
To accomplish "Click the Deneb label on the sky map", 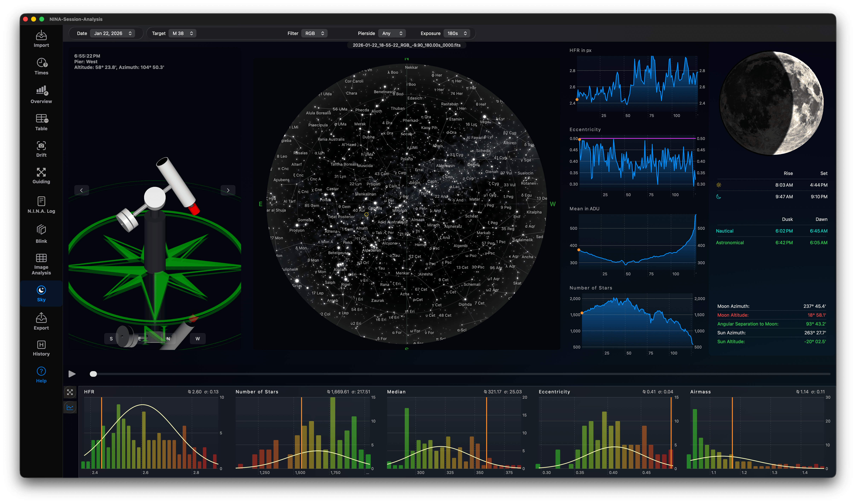I will [x=473, y=165].
